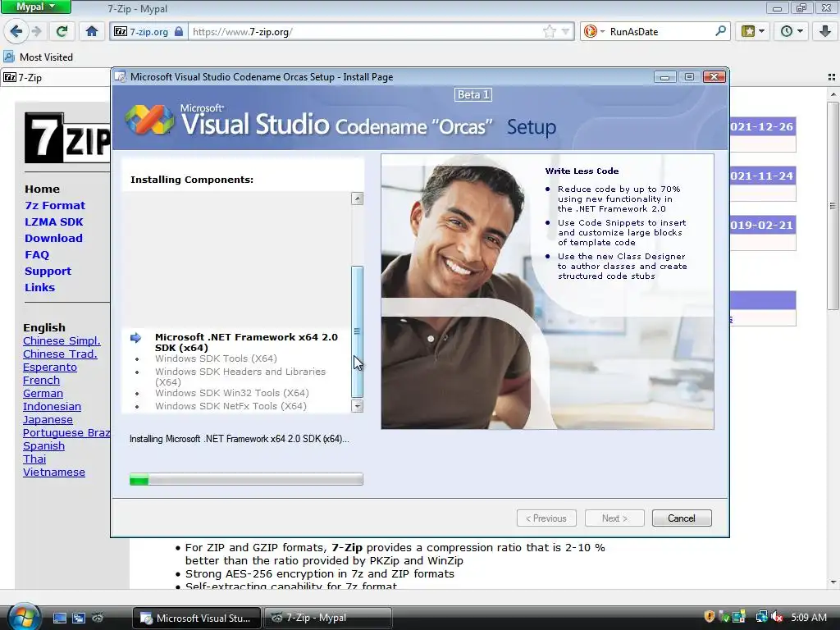Click the Cancel button in Setup
This screenshot has width=840, height=630.
pyautogui.click(x=682, y=518)
